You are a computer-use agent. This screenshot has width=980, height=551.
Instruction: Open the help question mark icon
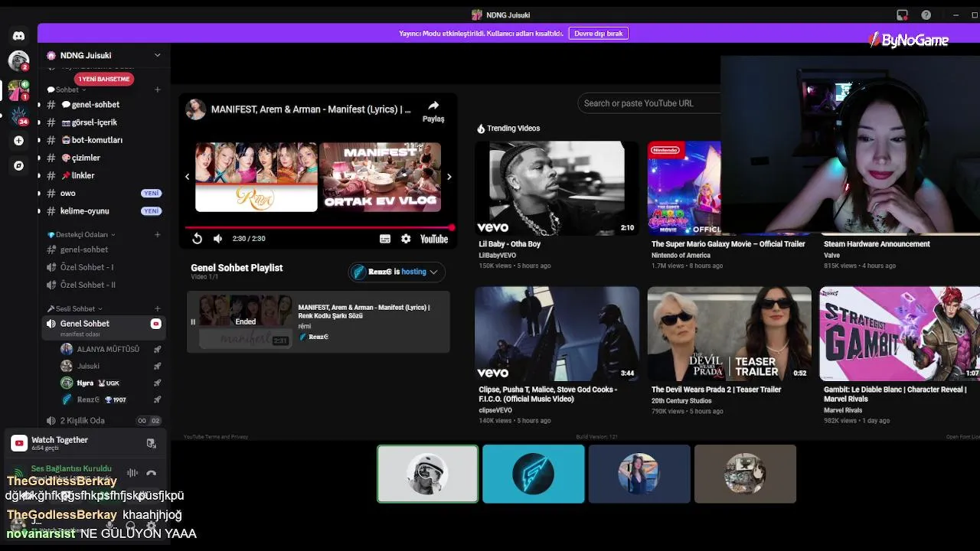point(926,15)
